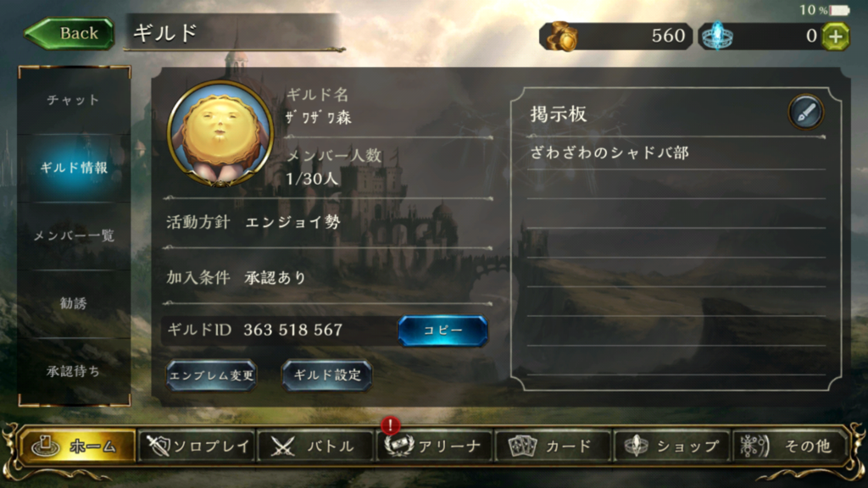Go back with the Back button

click(x=70, y=33)
